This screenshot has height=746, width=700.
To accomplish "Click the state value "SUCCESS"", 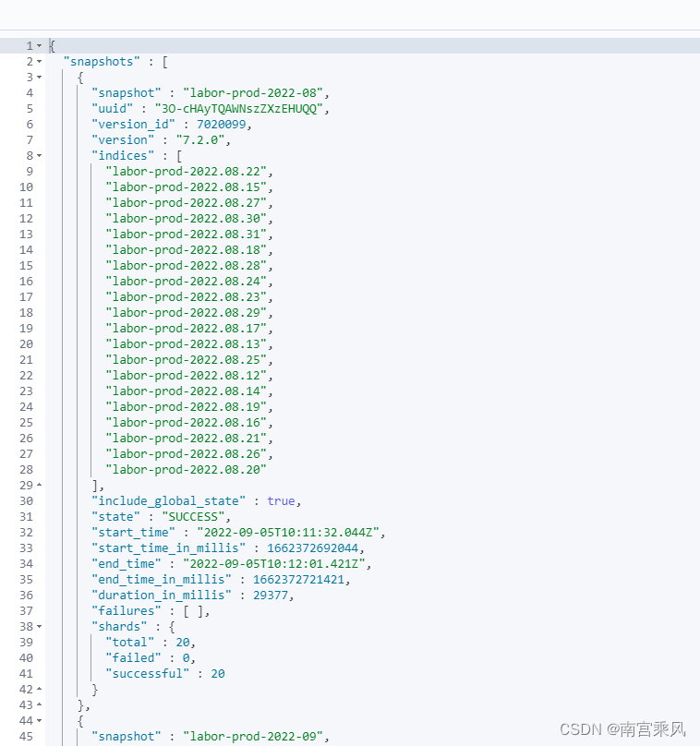I will coord(193,517).
